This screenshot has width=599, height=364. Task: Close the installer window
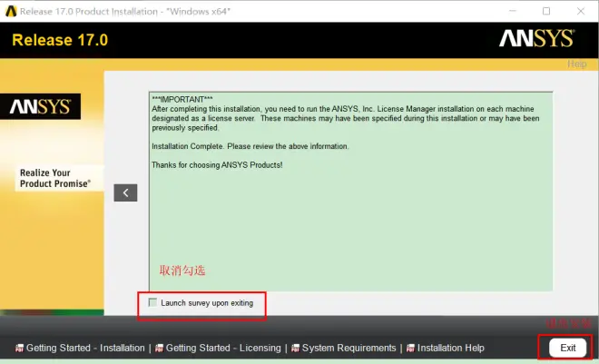pyautogui.click(x=581, y=11)
